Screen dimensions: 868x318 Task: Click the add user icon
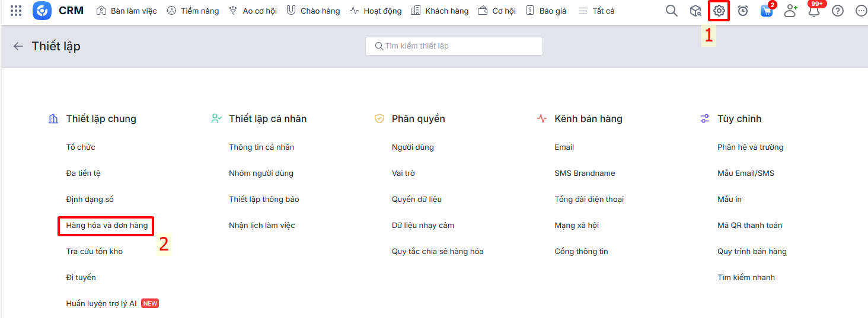[x=790, y=11]
